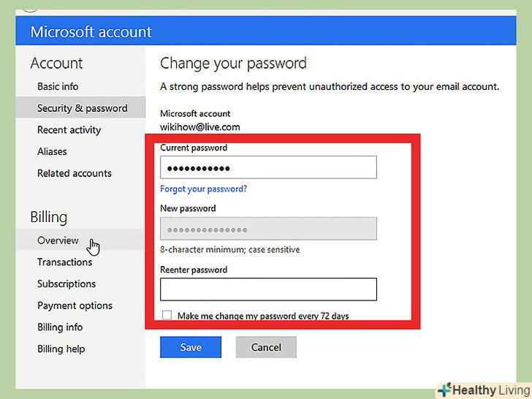This screenshot has height=399, width=532.
Task: Enable the change password every 72 days checkbox
Action: click(x=167, y=316)
